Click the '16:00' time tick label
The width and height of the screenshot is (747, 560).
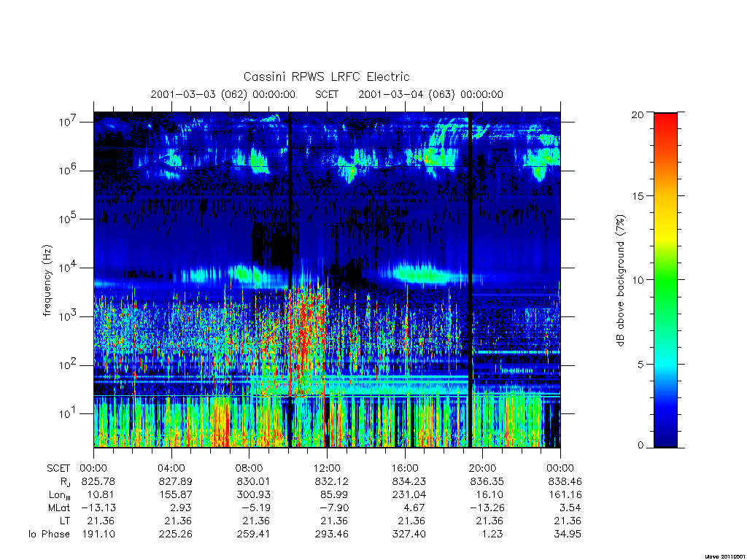[405, 468]
